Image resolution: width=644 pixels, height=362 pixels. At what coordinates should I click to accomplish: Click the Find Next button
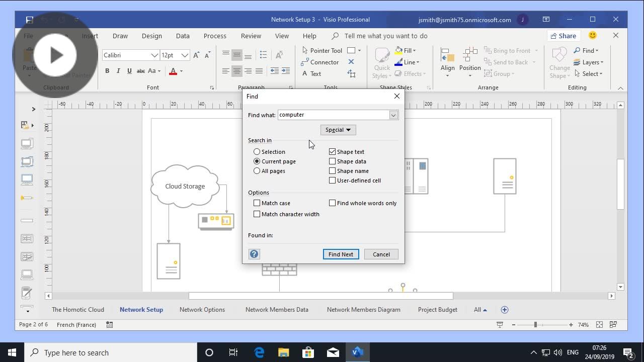tap(341, 254)
